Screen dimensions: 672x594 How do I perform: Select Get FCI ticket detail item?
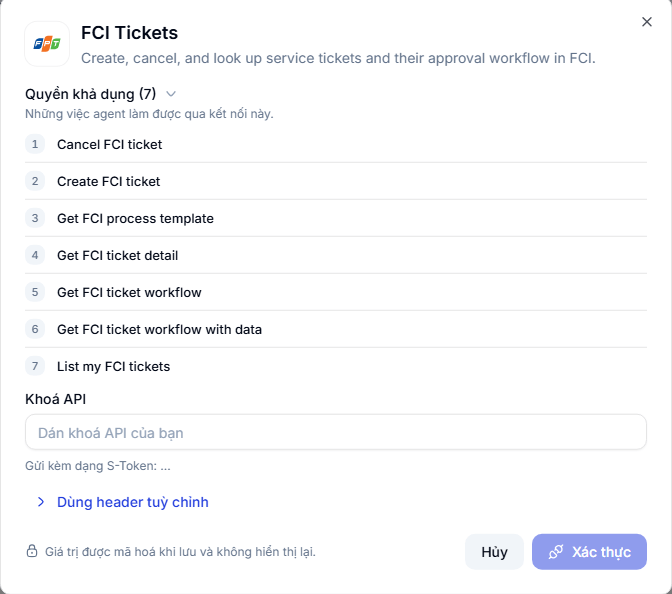tap(336, 255)
